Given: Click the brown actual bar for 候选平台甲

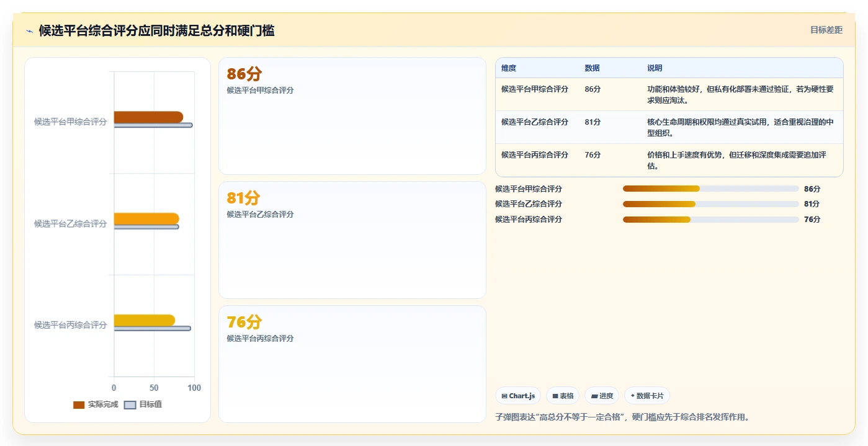Looking at the screenshot, I should (148, 117).
